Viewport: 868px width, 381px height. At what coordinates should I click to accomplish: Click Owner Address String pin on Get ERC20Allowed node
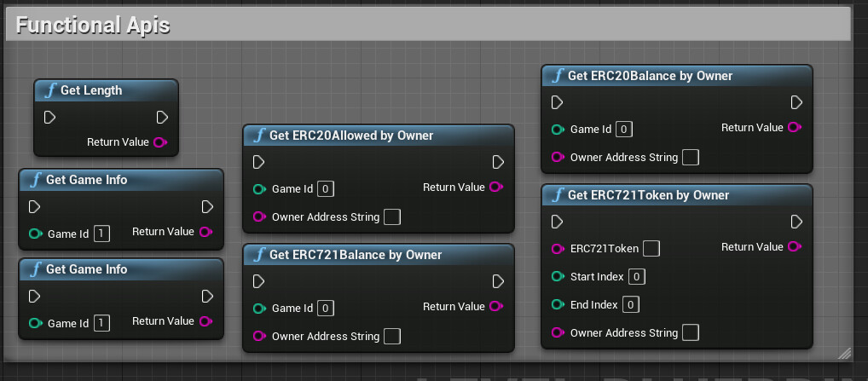259,216
